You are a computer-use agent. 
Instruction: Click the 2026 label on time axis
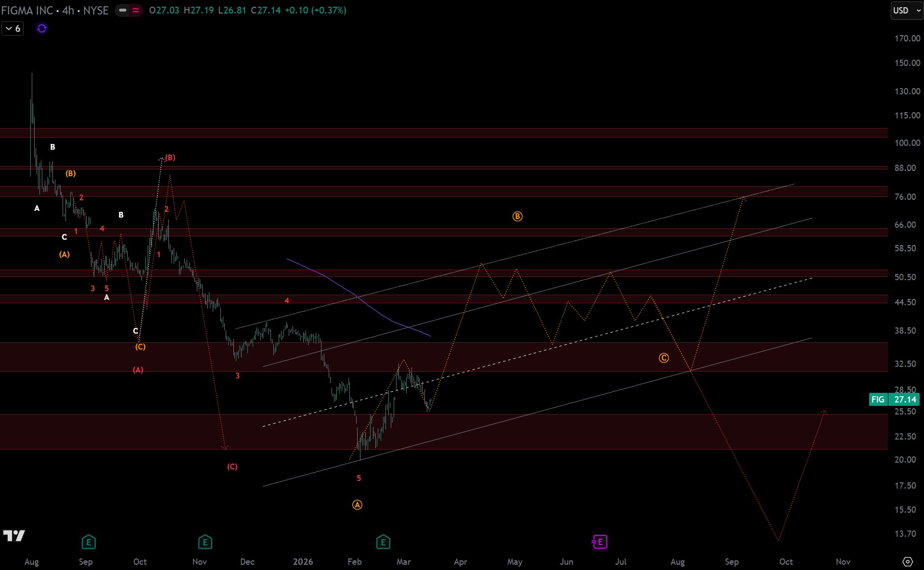coord(303,561)
